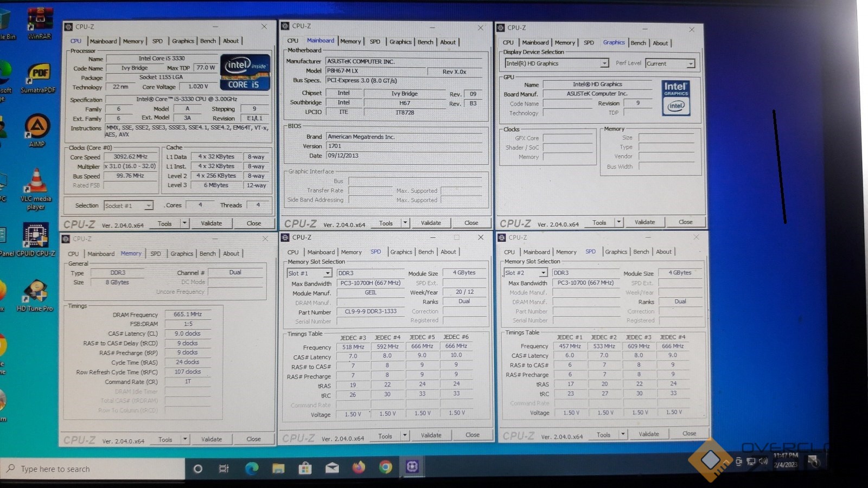Viewport: 868px width, 488px height.
Task: Click the title bar icon of the Slot #1 SPD window
Action: coord(286,237)
